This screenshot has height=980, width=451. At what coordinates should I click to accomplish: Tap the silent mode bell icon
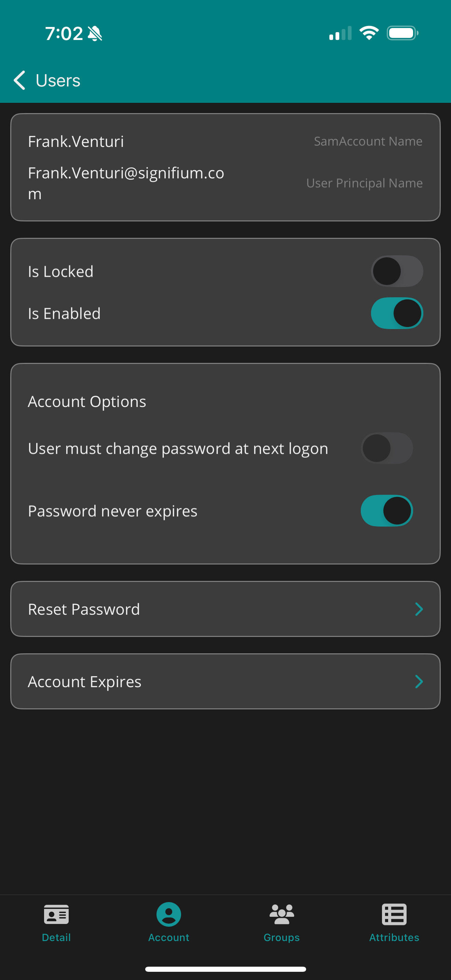pyautogui.click(x=95, y=33)
